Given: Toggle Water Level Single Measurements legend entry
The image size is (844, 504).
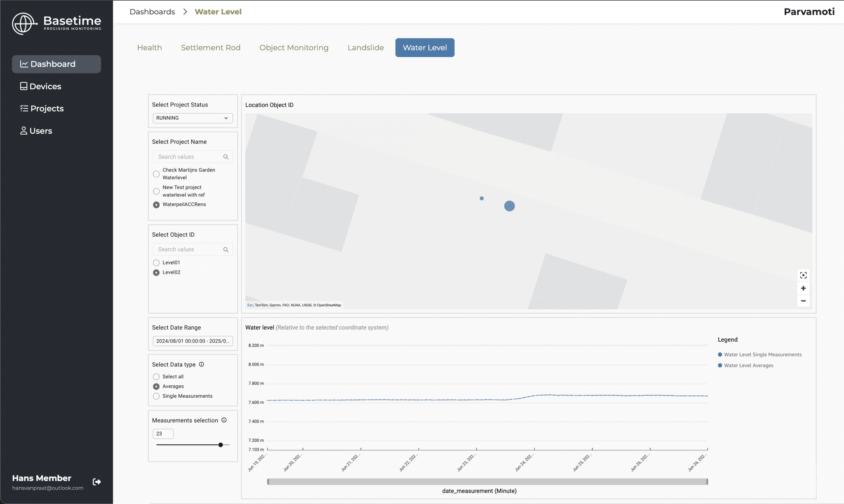Looking at the screenshot, I should tap(760, 355).
